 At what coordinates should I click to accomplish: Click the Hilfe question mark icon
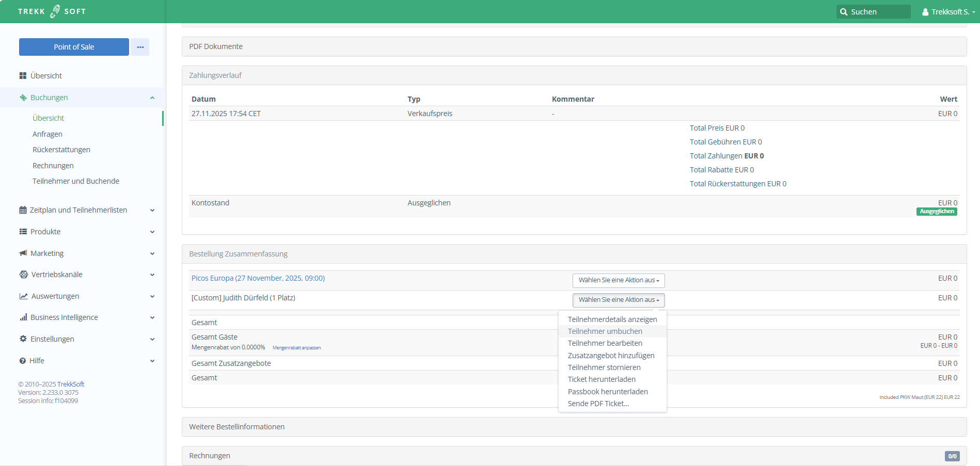click(23, 361)
